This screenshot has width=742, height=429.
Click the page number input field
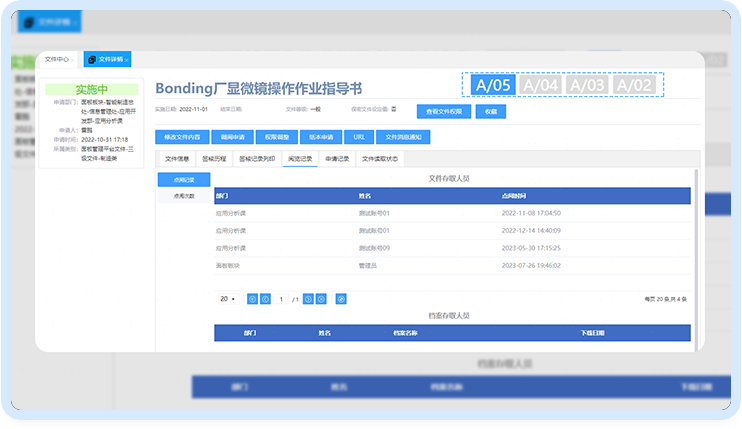(282, 299)
